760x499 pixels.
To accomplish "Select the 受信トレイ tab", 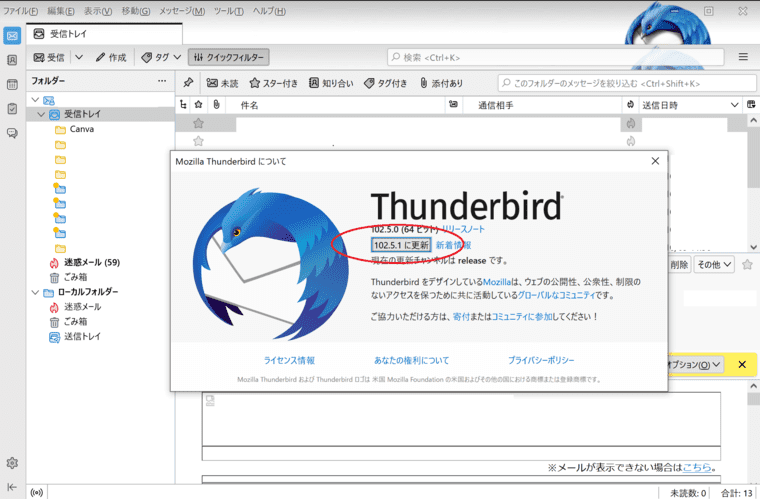I will [104, 33].
